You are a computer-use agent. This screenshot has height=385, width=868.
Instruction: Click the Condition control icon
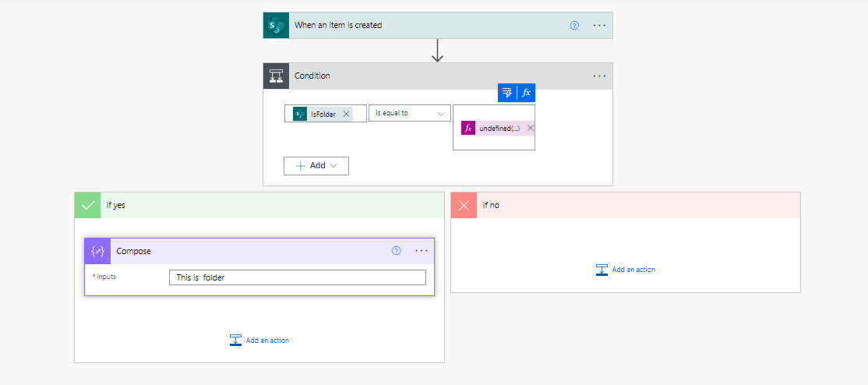click(x=276, y=76)
